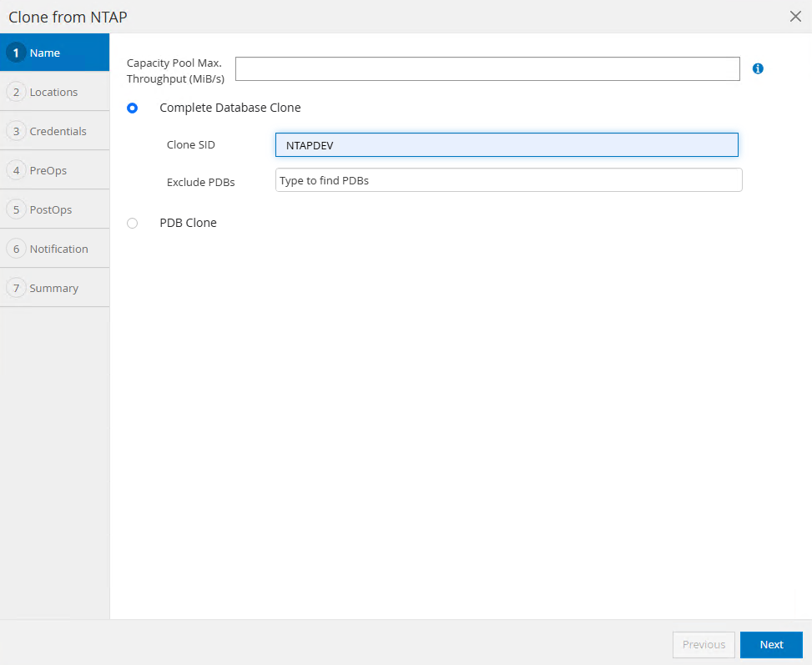Select the Complete Database Clone radio button
Screen dimensions: 812x665
click(133, 108)
